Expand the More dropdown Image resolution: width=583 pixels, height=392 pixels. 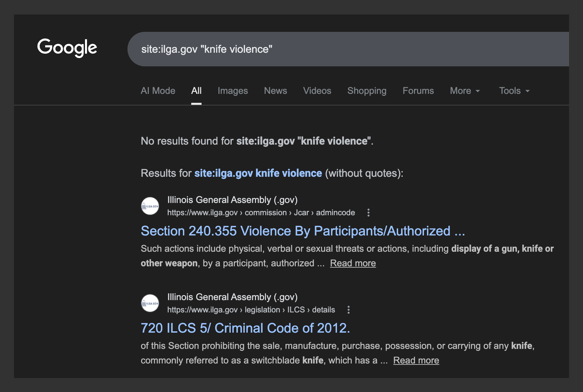pos(465,91)
